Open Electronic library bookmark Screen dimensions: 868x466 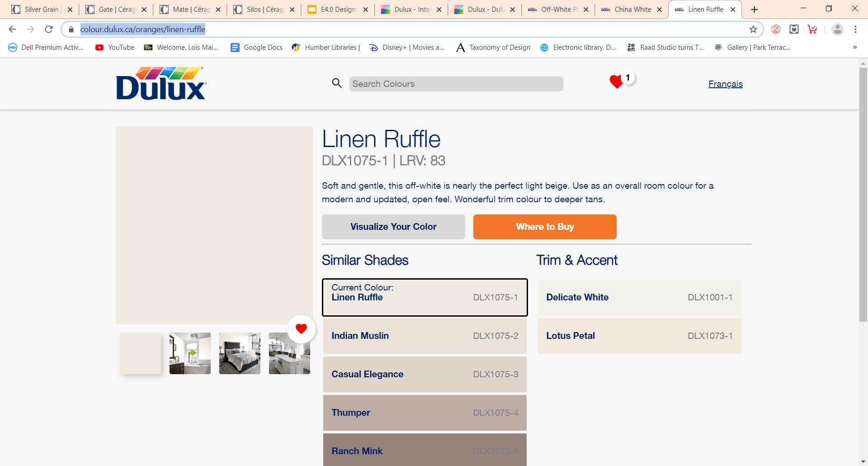(x=578, y=47)
